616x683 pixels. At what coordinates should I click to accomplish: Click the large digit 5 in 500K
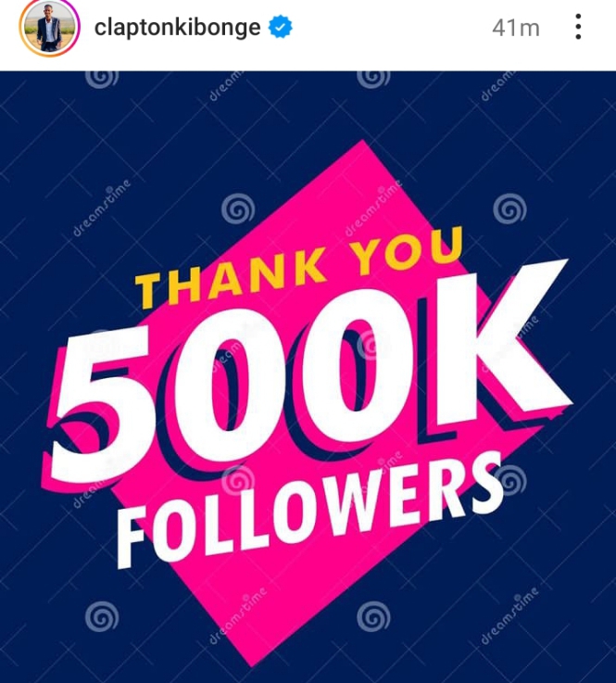[x=106, y=405]
